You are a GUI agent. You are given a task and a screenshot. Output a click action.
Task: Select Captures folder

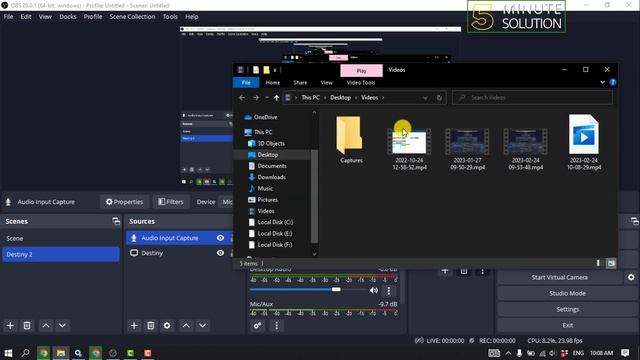351,140
